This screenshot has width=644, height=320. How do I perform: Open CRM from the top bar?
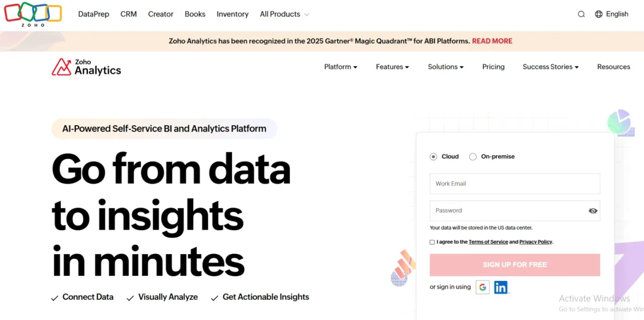[x=128, y=14]
